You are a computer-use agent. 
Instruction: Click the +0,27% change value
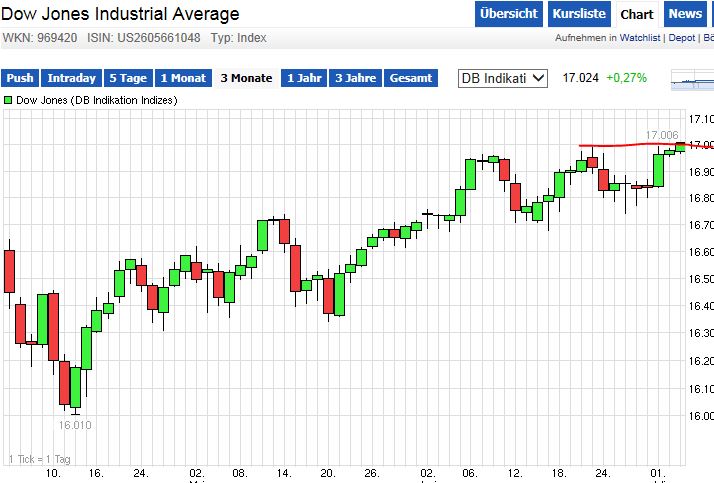(x=626, y=78)
